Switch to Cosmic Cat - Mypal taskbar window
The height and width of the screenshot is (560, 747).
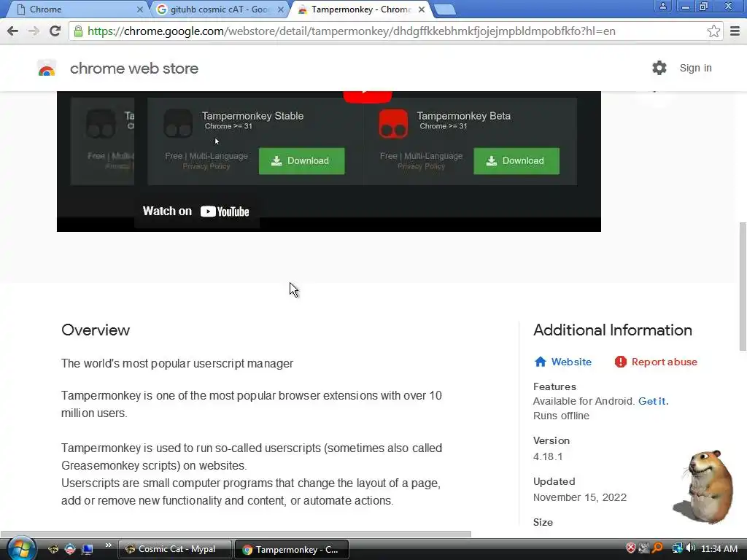coord(174,549)
